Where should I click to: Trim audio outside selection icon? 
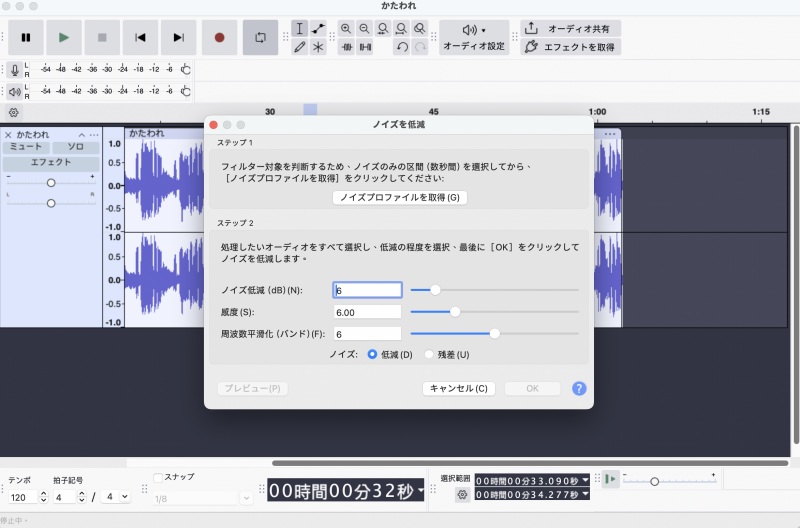click(x=347, y=47)
